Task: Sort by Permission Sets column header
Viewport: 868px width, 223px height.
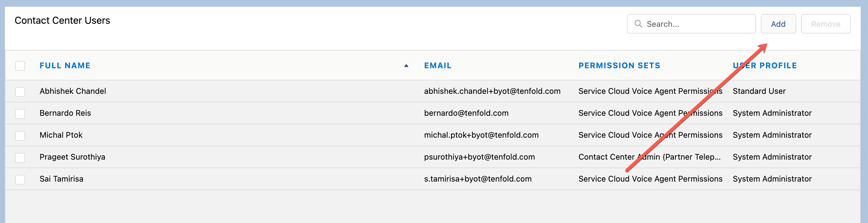Action: tap(619, 65)
